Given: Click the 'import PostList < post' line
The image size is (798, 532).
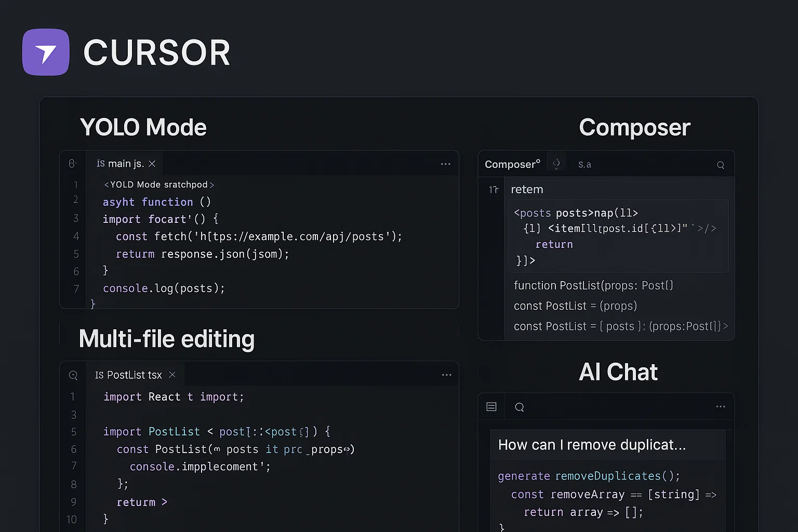Looking at the screenshot, I should coord(216,432).
